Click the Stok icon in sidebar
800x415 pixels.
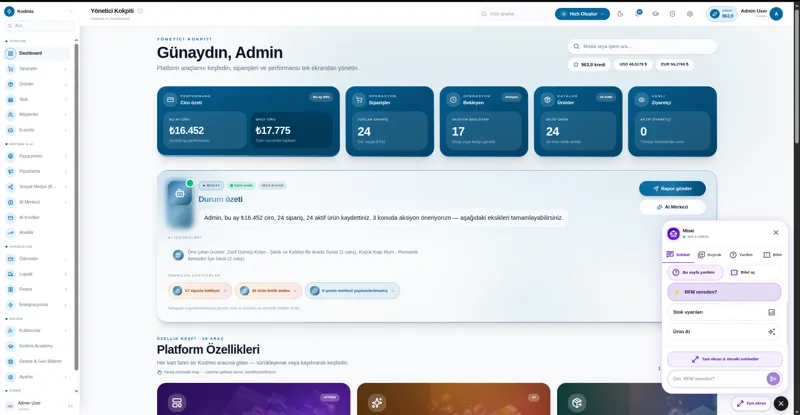tap(10, 100)
